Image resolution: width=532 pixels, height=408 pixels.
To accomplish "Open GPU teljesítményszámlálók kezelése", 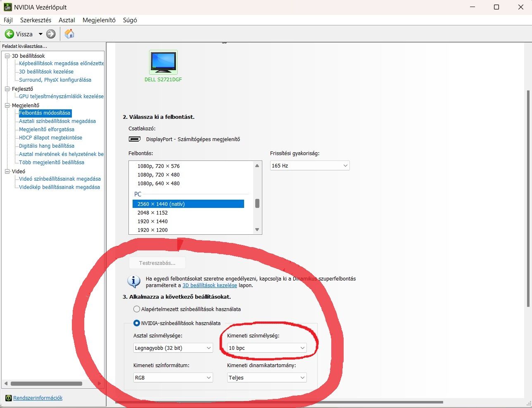I will point(61,96).
